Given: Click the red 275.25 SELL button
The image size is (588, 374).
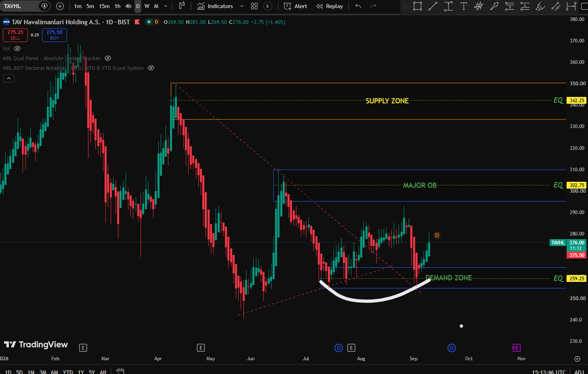Looking at the screenshot, I should tap(16, 35).
